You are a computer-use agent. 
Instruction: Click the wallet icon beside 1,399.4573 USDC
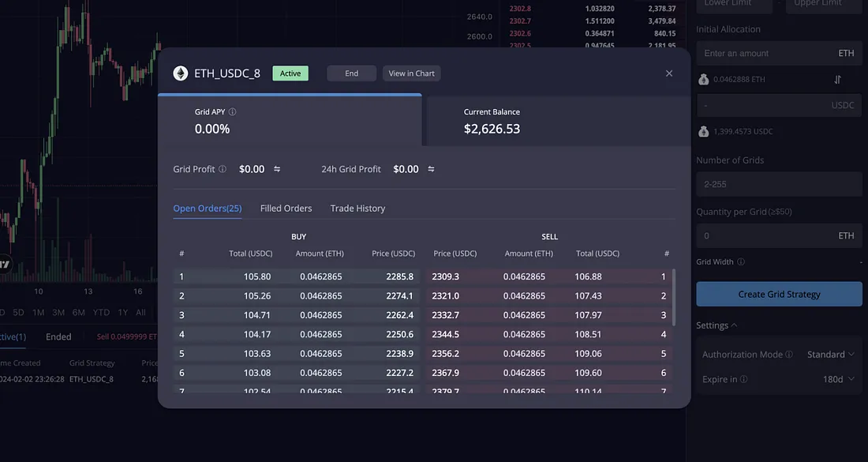(704, 131)
